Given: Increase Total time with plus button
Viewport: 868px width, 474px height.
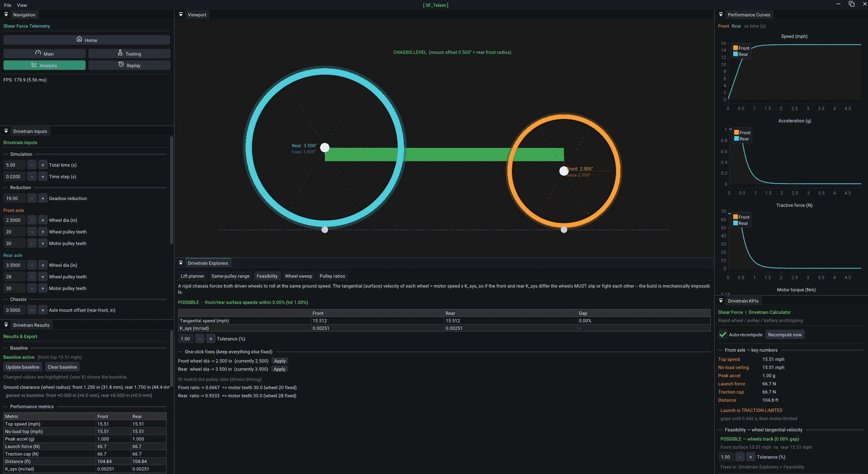Looking at the screenshot, I should click(x=42, y=165).
